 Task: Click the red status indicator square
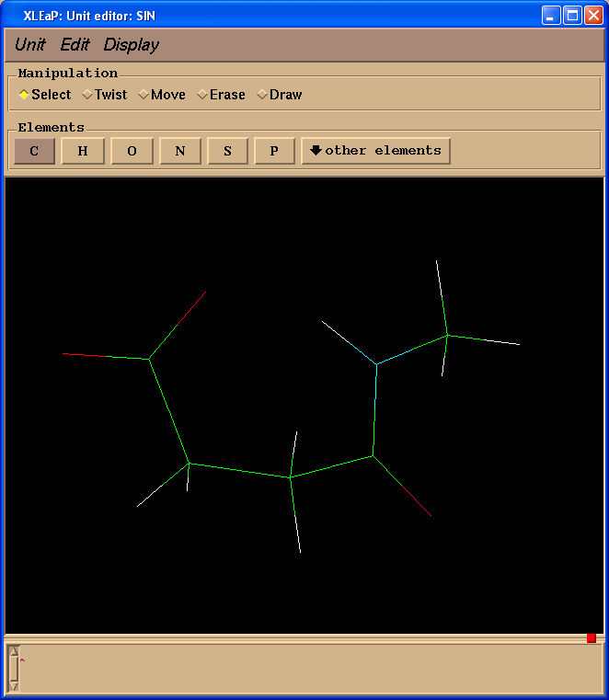[x=592, y=638]
